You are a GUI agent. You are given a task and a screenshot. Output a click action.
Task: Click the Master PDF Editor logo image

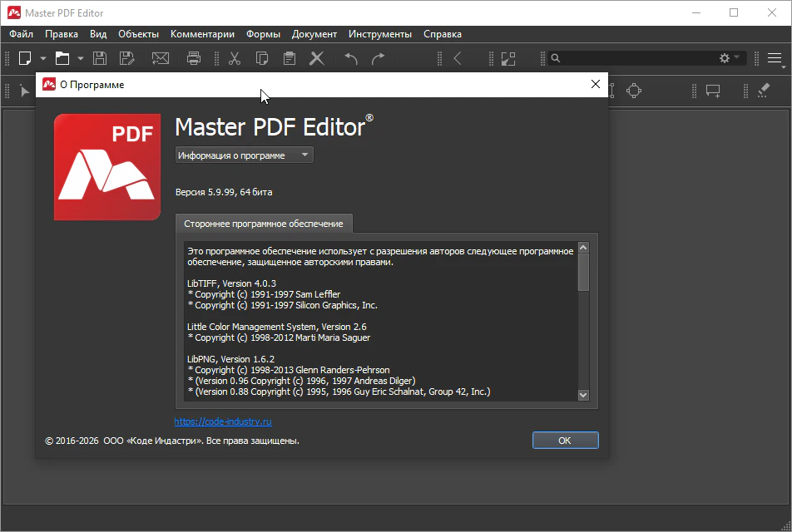pos(107,167)
